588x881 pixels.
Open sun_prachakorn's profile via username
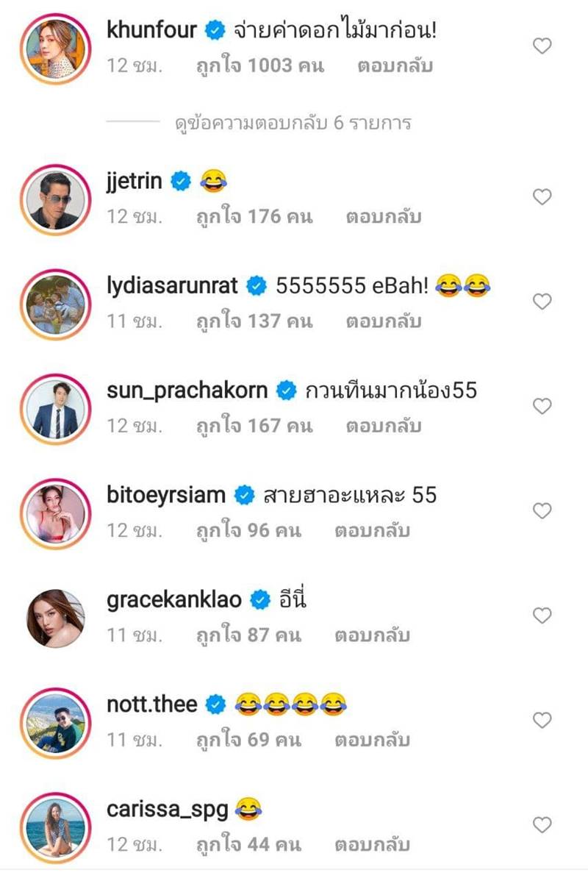click(187, 390)
